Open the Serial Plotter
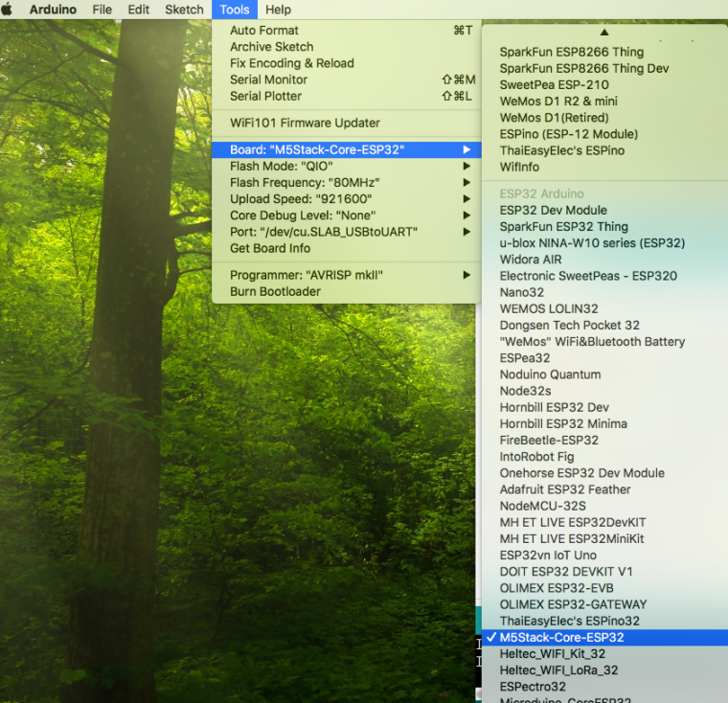The height and width of the screenshot is (703, 728). click(347, 96)
